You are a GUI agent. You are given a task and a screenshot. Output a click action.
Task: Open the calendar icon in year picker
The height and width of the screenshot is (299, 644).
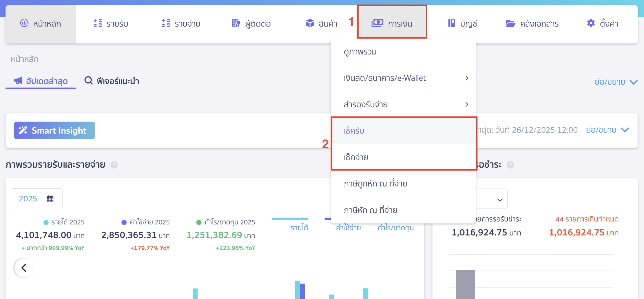point(50,199)
